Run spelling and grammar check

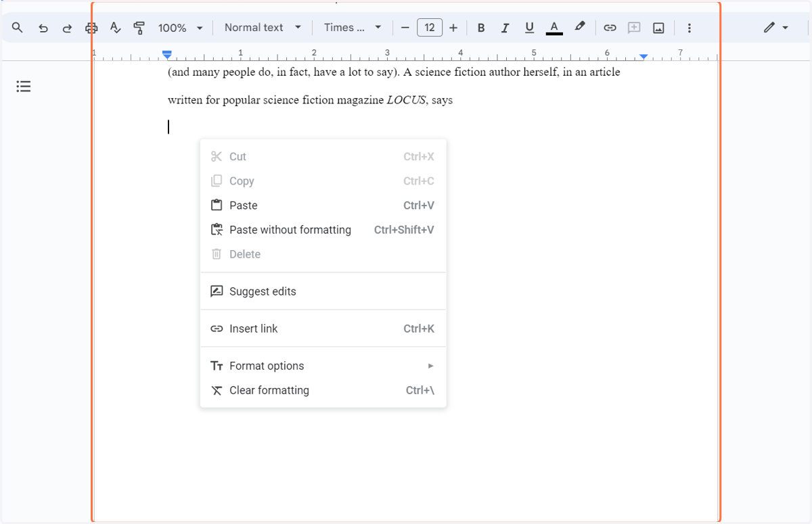click(115, 28)
